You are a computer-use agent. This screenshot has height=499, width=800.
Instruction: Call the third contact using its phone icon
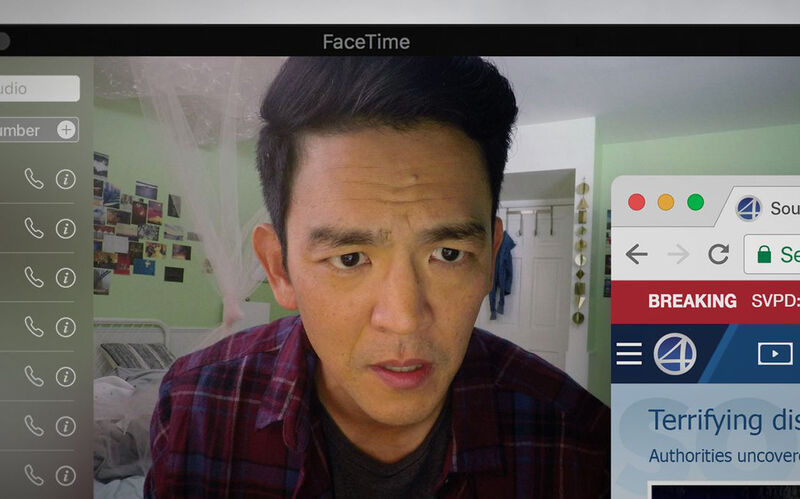click(34, 278)
